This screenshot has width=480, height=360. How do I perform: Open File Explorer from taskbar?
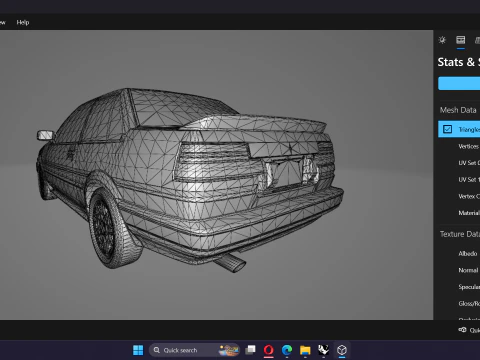[x=305, y=350]
